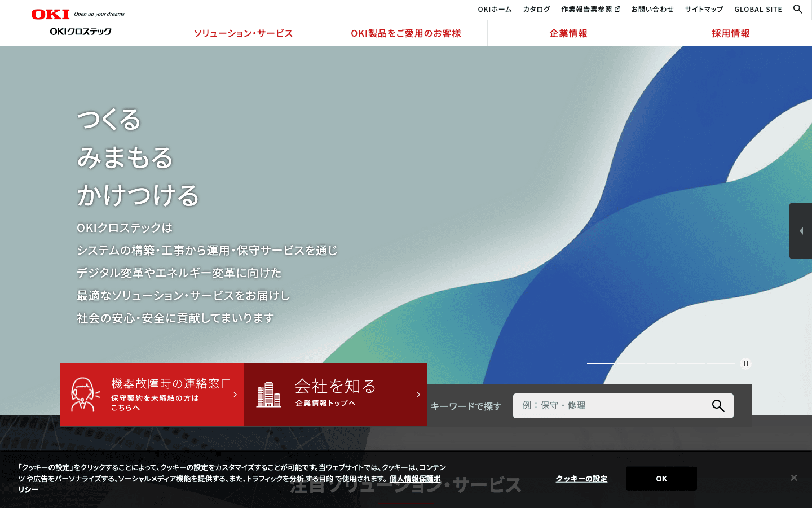Close the cookie banner with the X
This screenshot has width=812, height=508.
pyautogui.click(x=793, y=478)
